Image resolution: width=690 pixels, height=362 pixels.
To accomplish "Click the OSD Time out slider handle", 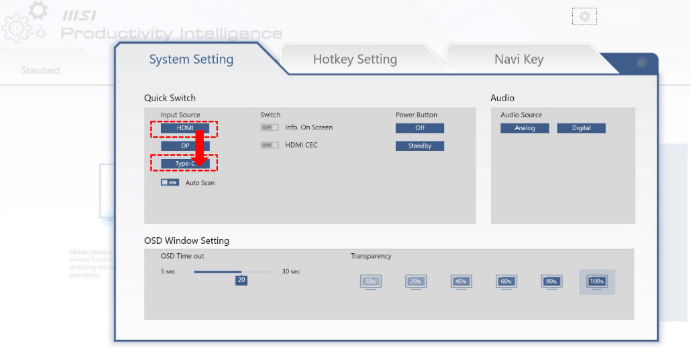I will coord(241,280).
